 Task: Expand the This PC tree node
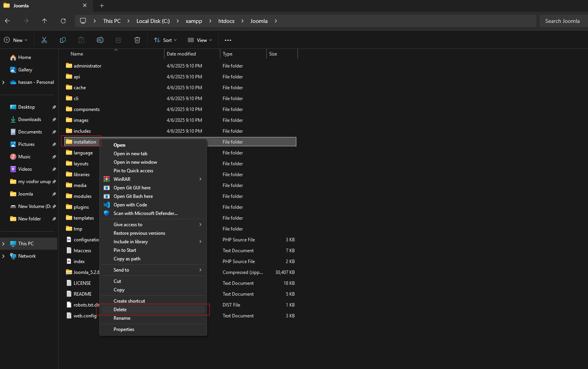pos(3,244)
